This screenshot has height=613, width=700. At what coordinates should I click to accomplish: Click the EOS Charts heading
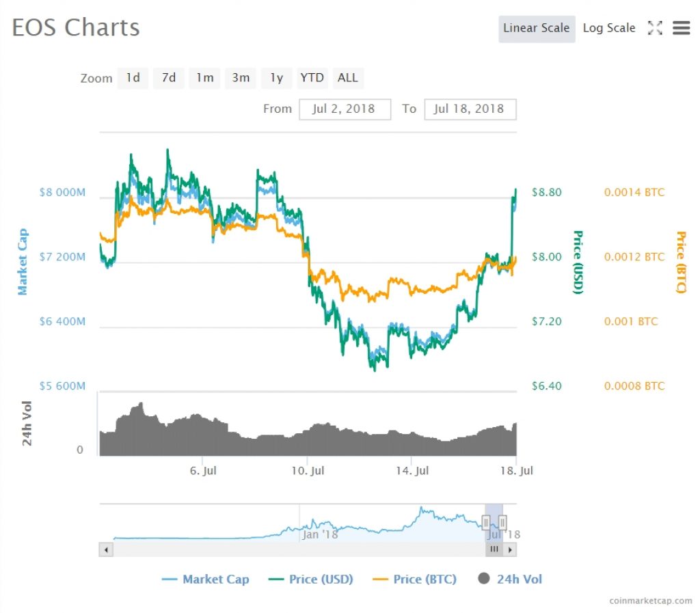(x=76, y=27)
